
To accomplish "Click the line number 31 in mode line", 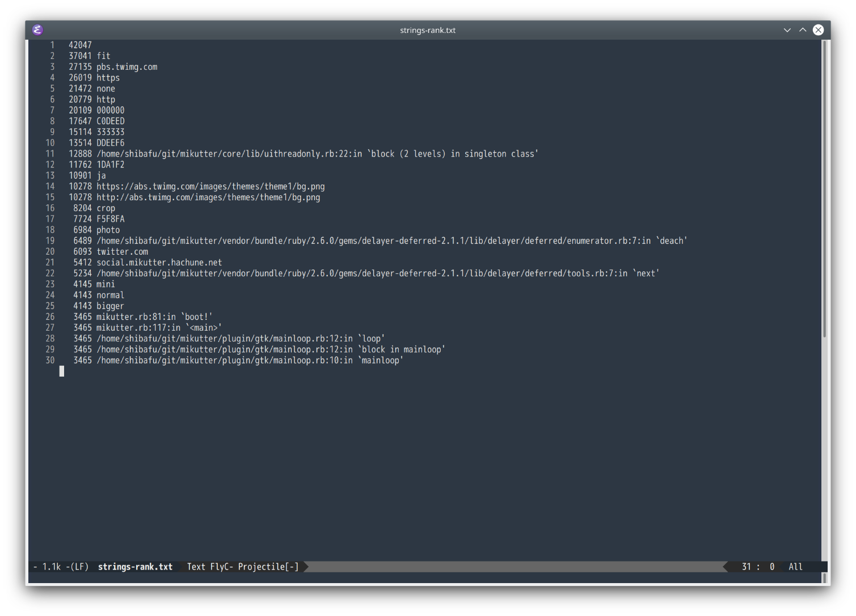I will [746, 567].
